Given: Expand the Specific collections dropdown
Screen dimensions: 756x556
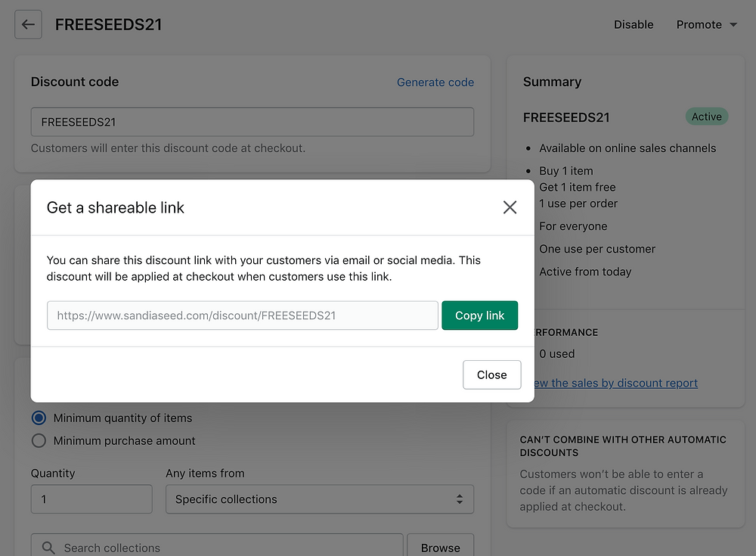Looking at the screenshot, I should [319, 499].
